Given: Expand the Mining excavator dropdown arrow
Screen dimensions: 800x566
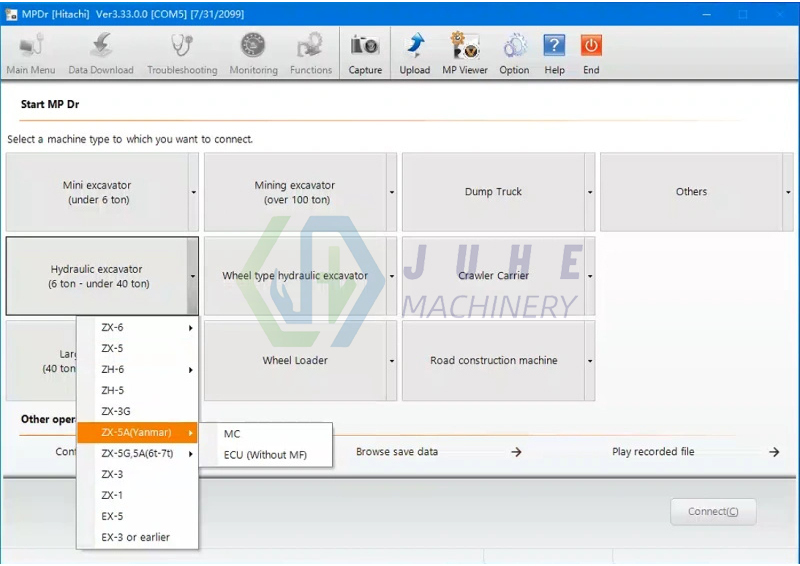Looking at the screenshot, I should [391, 193].
